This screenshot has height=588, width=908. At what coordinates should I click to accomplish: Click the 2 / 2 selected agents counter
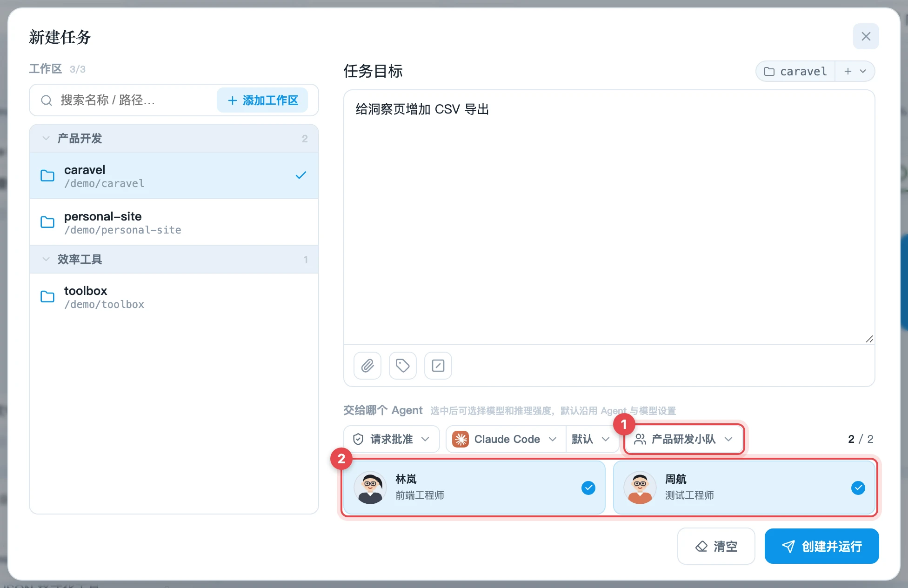[x=861, y=439]
